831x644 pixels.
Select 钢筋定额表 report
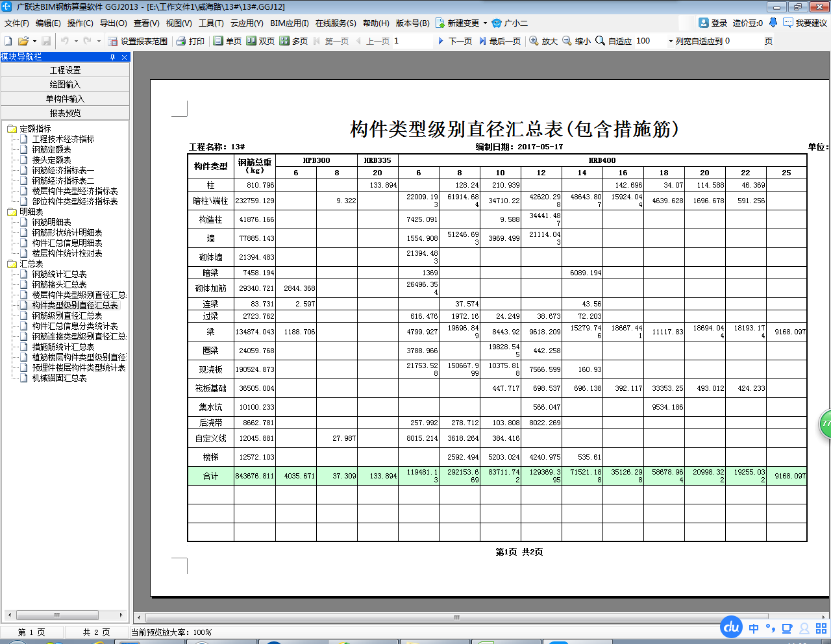(x=51, y=149)
